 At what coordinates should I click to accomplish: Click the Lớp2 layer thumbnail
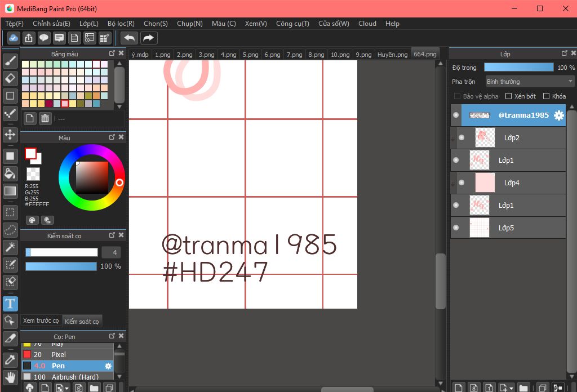coord(485,137)
